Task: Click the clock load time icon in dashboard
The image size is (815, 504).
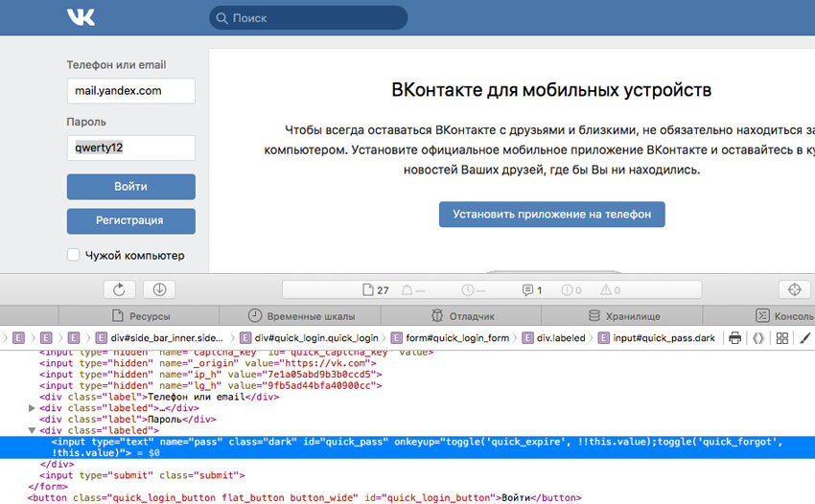Action: pyautogui.click(x=467, y=290)
